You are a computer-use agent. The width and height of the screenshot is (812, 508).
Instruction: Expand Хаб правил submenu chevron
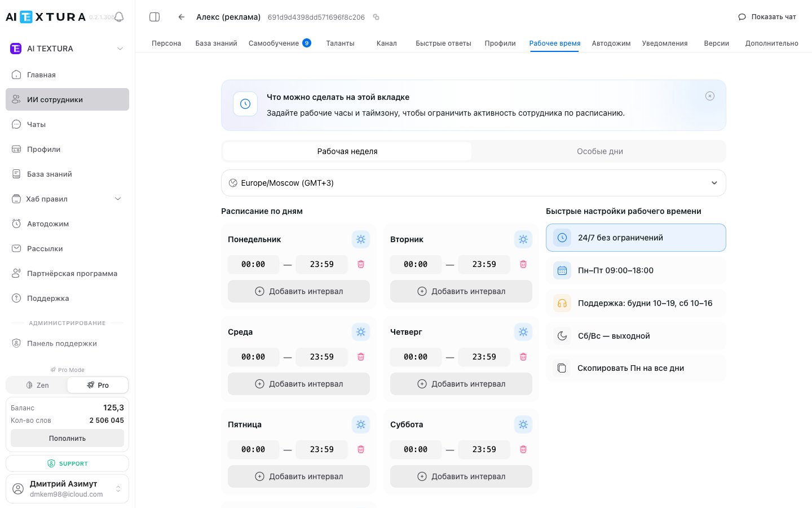pos(118,199)
